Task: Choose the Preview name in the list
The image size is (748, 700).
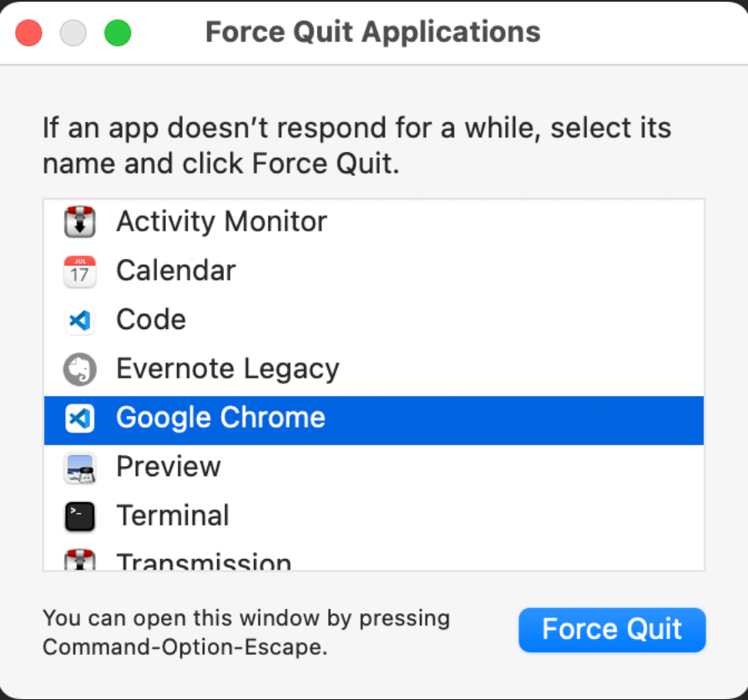Action: pyautogui.click(x=168, y=467)
